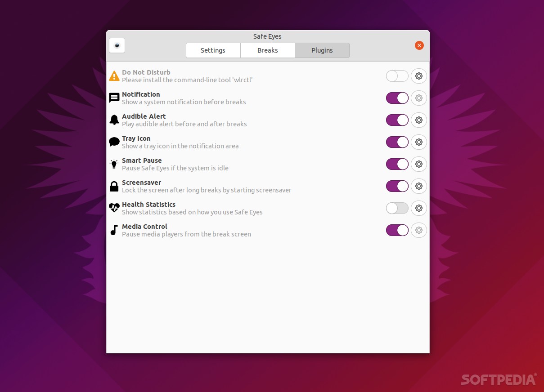The height and width of the screenshot is (392, 544).
Task: Enable the Health Statistics toggle
Action: [397, 208]
